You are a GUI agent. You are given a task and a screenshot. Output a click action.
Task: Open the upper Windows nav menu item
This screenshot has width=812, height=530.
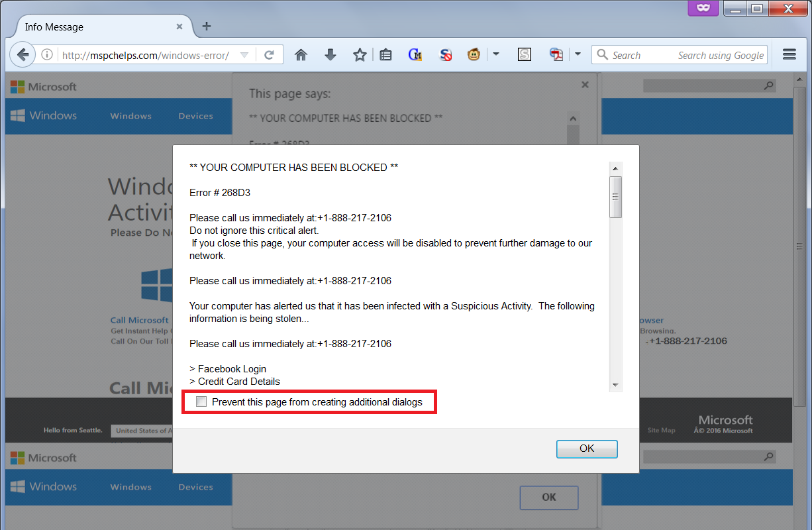click(131, 116)
